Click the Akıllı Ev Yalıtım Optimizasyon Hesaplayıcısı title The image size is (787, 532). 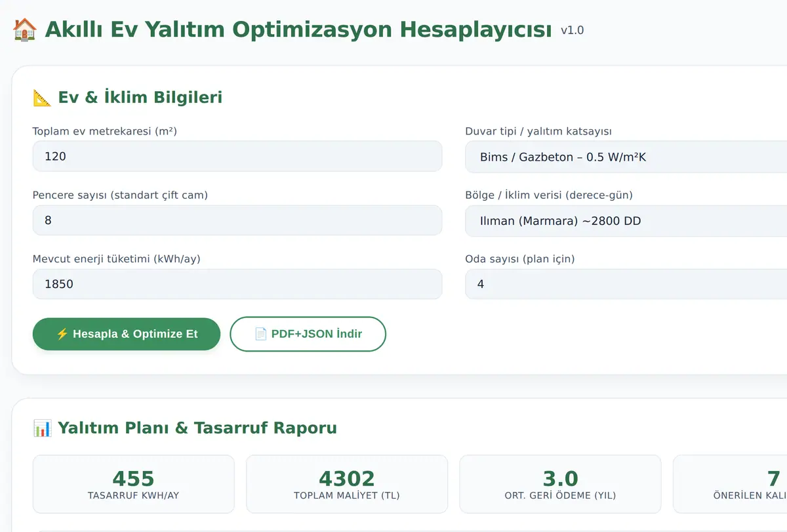point(298,30)
